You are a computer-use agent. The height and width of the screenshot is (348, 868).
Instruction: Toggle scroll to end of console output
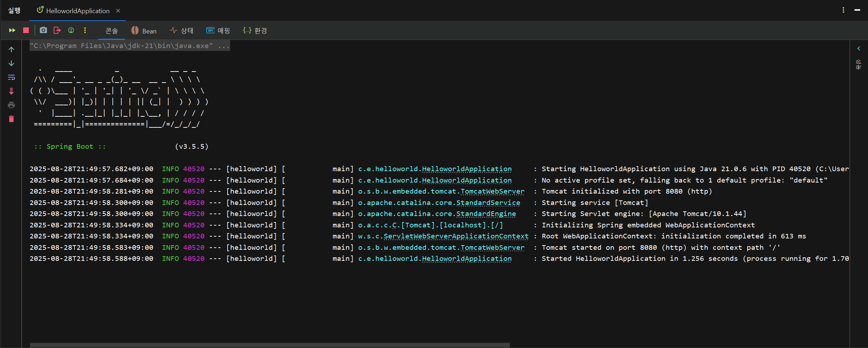tap(11, 91)
